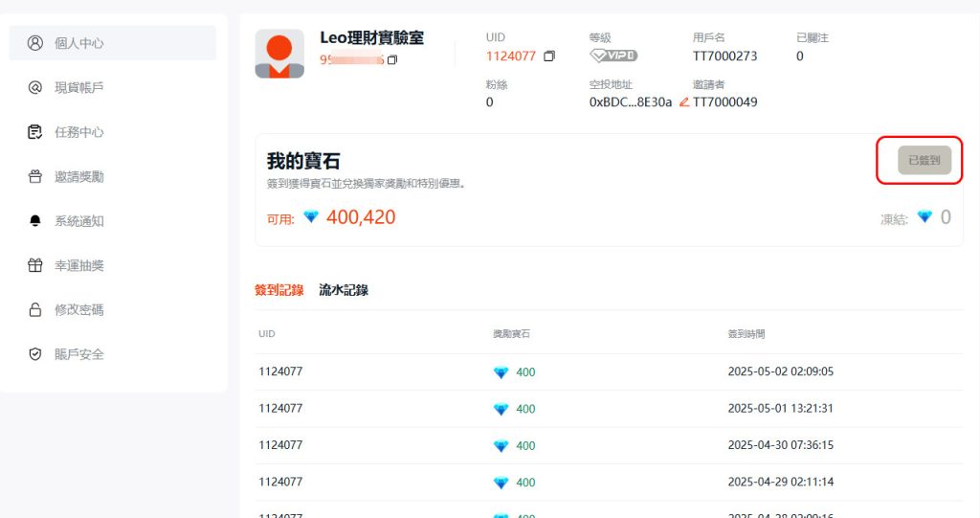The width and height of the screenshot is (980, 518).
Task: Click the check-in time 2025-05-02 02:09:05
Action: (x=781, y=372)
